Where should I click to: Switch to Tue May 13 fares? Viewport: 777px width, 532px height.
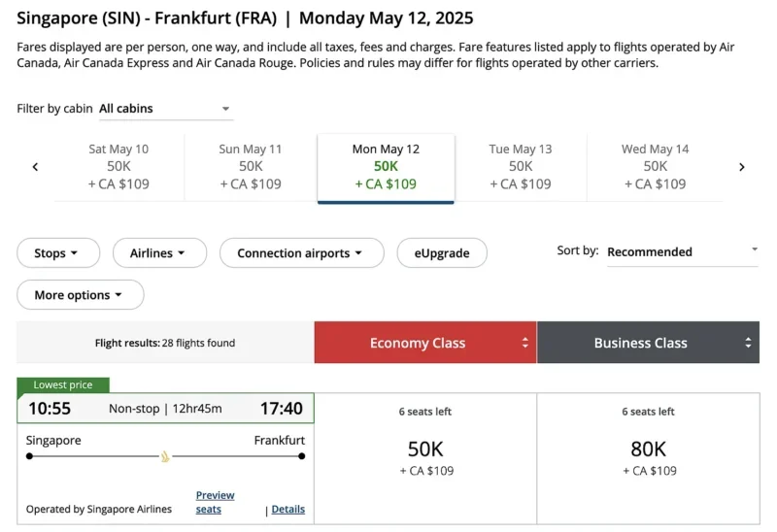tap(521, 167)
